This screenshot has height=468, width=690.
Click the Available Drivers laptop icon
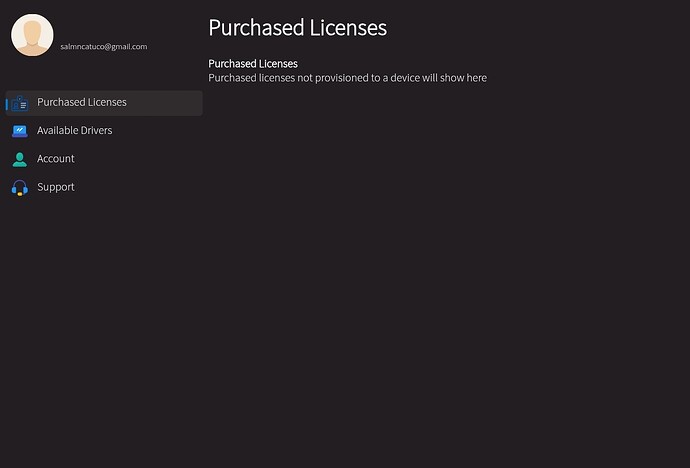[20, 131]
